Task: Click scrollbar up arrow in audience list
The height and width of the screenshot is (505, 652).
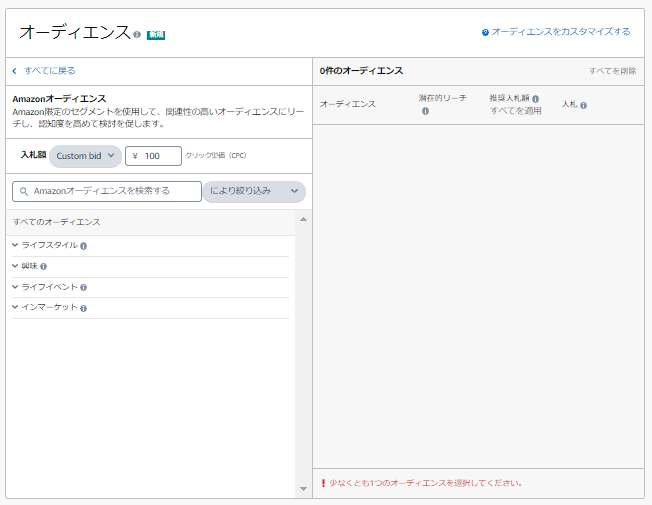Action: coord(304,219)
